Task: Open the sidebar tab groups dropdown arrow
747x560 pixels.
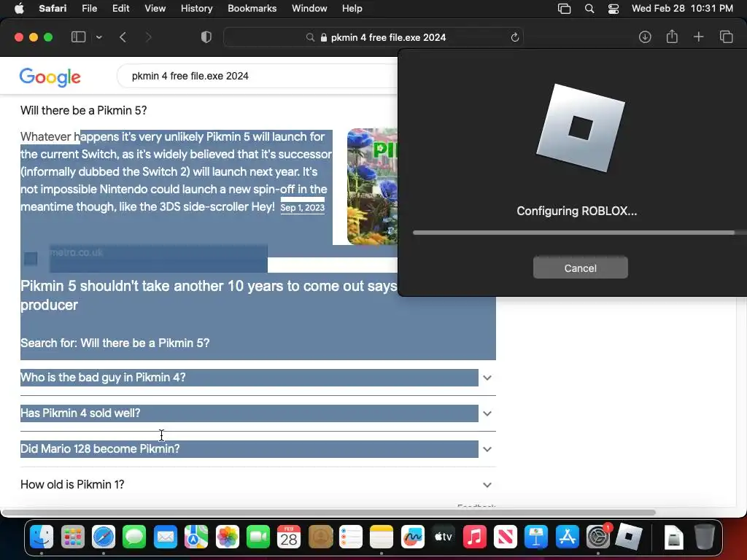Action: (x=99, y=37)
